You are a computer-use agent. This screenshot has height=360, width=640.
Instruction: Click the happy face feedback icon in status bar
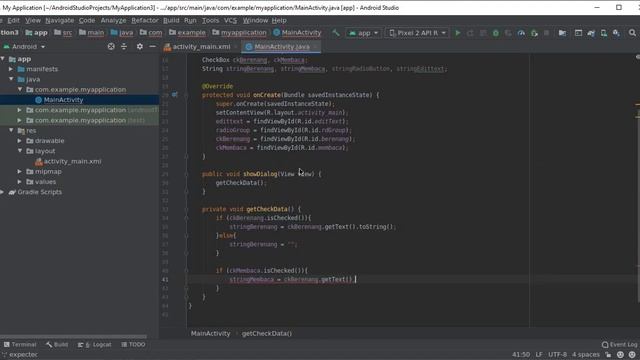coord(620,355)
